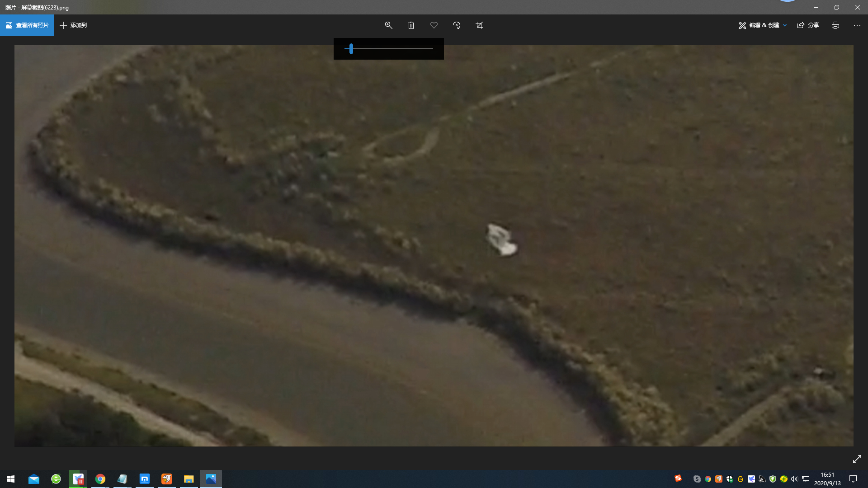Image resolution: width=868 pixels, height=488 pixels.
Task: Click show desktop strip at taskbar edge
Action: 867,479
